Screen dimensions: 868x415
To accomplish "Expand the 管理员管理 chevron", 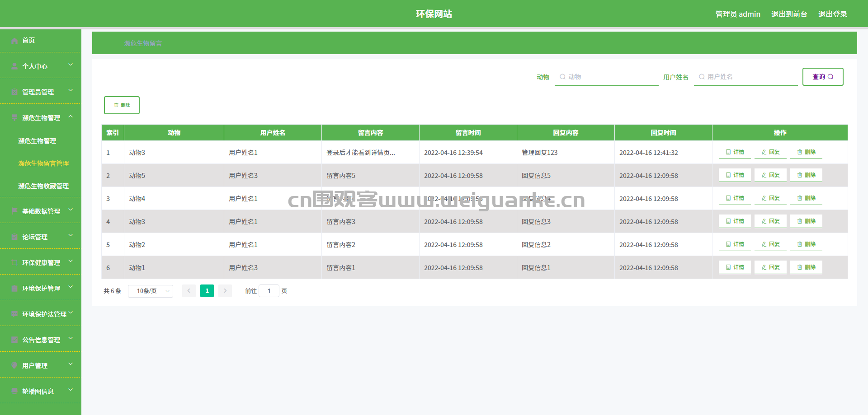I will [71, 91].
